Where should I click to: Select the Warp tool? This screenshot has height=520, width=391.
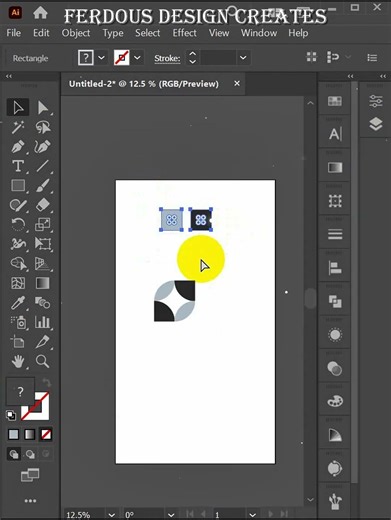tap(18, 244)
